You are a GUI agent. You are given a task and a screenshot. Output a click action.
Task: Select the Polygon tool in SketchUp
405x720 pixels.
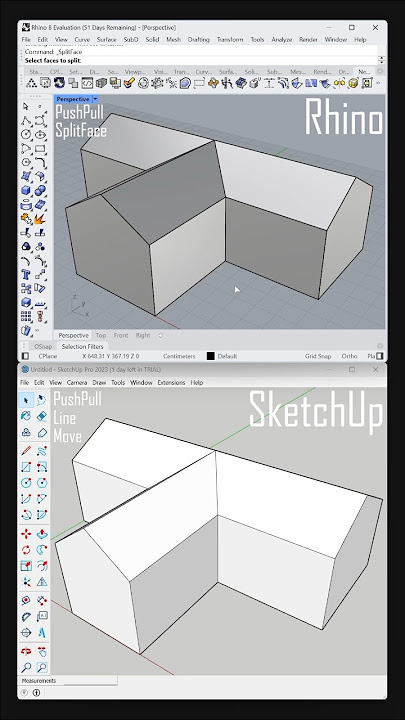pyautogui.click(x=42, y=483)
